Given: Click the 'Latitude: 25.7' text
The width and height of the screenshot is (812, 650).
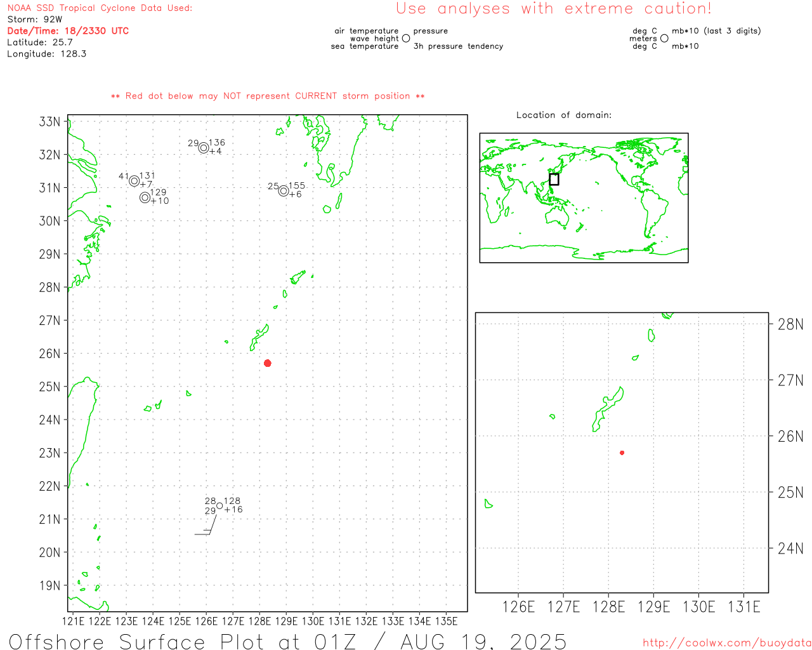Looking at the screenshot, I should [40, 43].
